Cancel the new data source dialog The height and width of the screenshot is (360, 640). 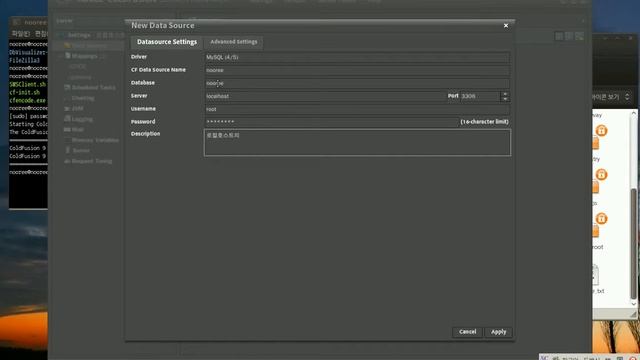pos(467,332)
